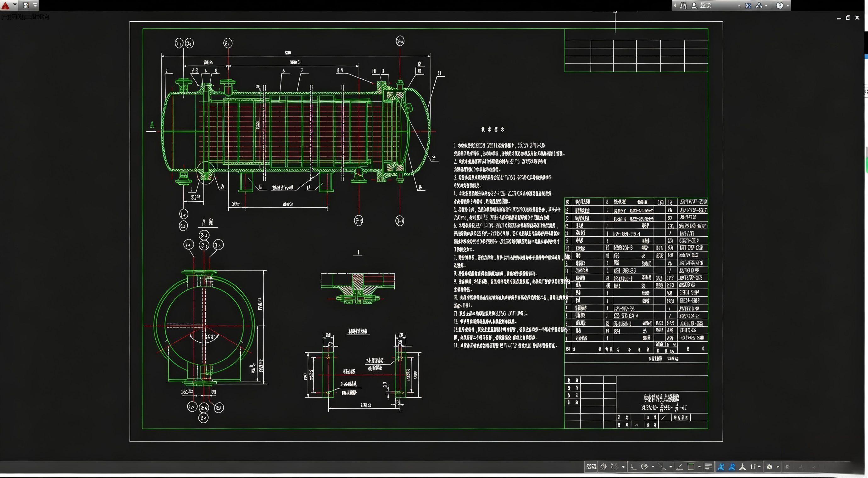Open the Autodesk Exchange X icon

coord(748,5)
